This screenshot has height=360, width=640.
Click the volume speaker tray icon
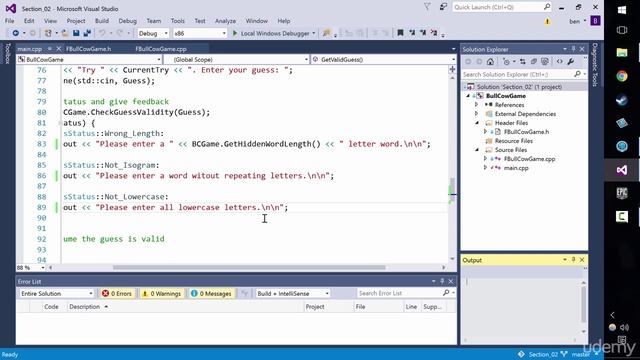click(624, 327)
